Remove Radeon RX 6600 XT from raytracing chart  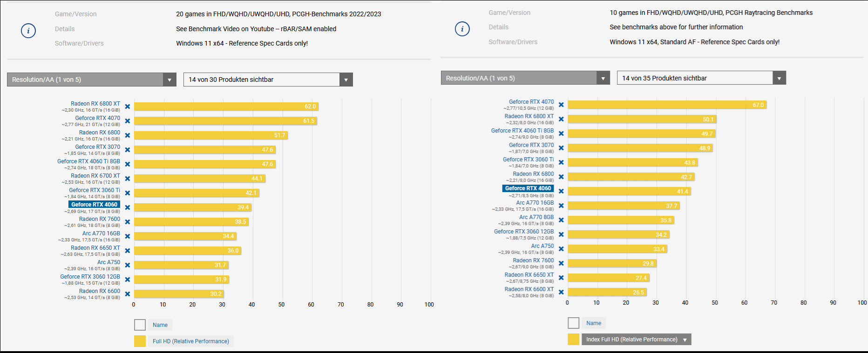click(x=561, y=292)
